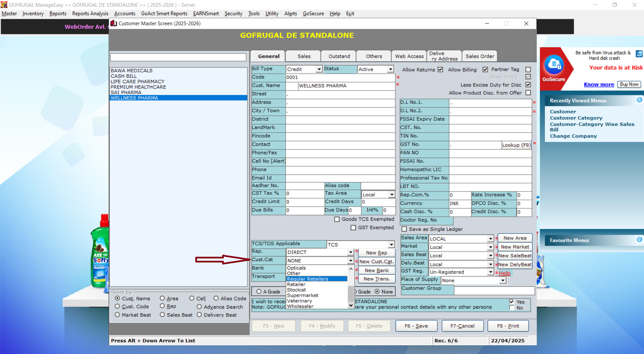Screen dimensions: 644x354
Task: Untick the Allow Returns checkbox
Action: tap(440, 70)
